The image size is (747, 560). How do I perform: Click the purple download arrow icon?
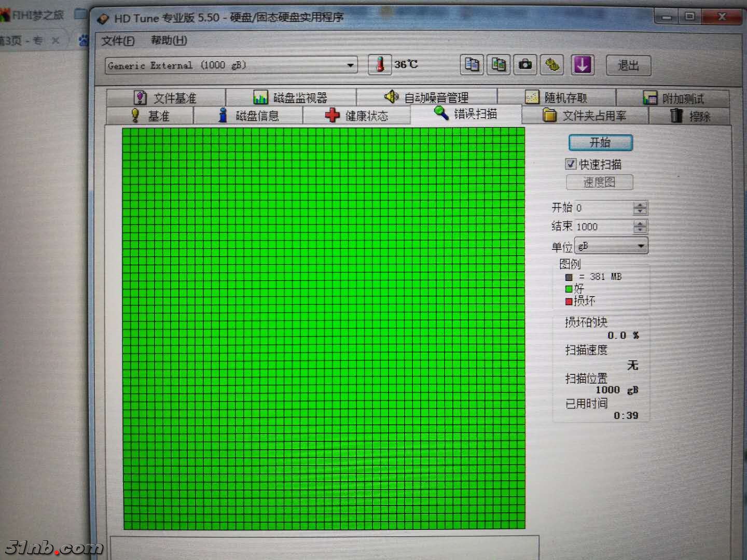[582, 65]
